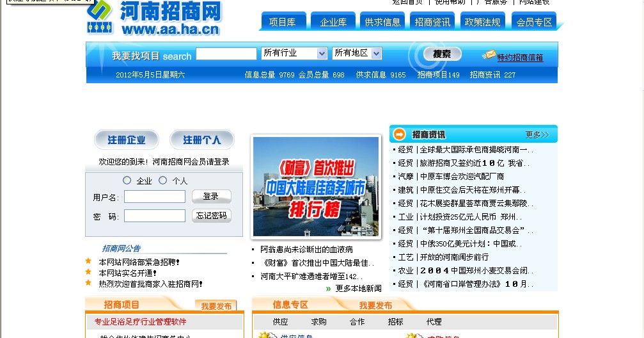
Task: Click 我要发布 in 招商项目 header
Action: click(x=216, y=306)
